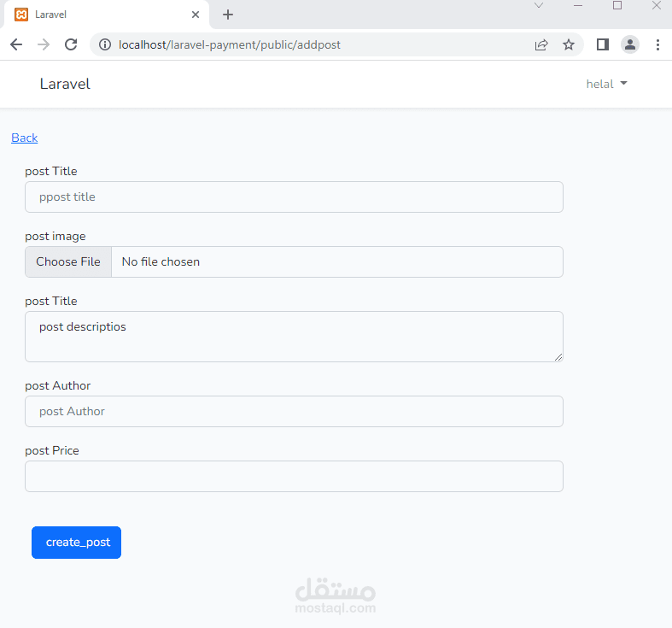Share this page icon in address bar

(541, 44)
